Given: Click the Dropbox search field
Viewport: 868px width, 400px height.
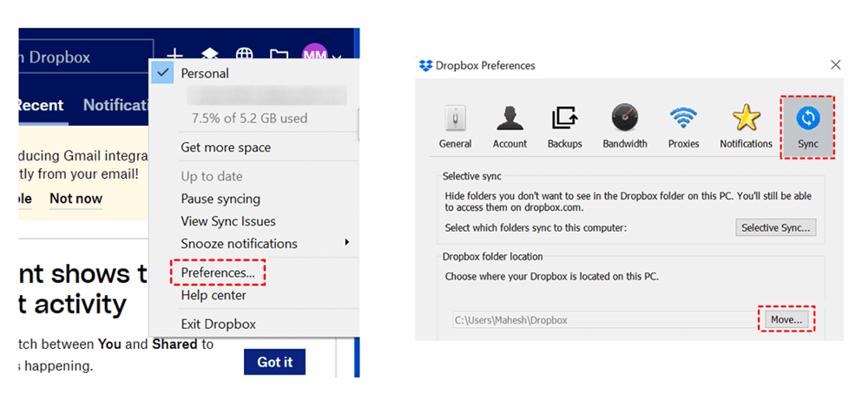Looking at the screenshot, I should [86, 57].
